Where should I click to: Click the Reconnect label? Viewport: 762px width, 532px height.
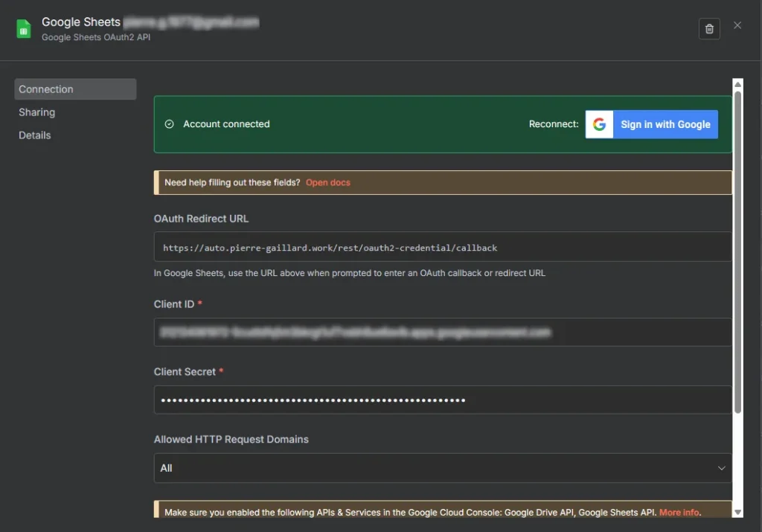point(554,124)
